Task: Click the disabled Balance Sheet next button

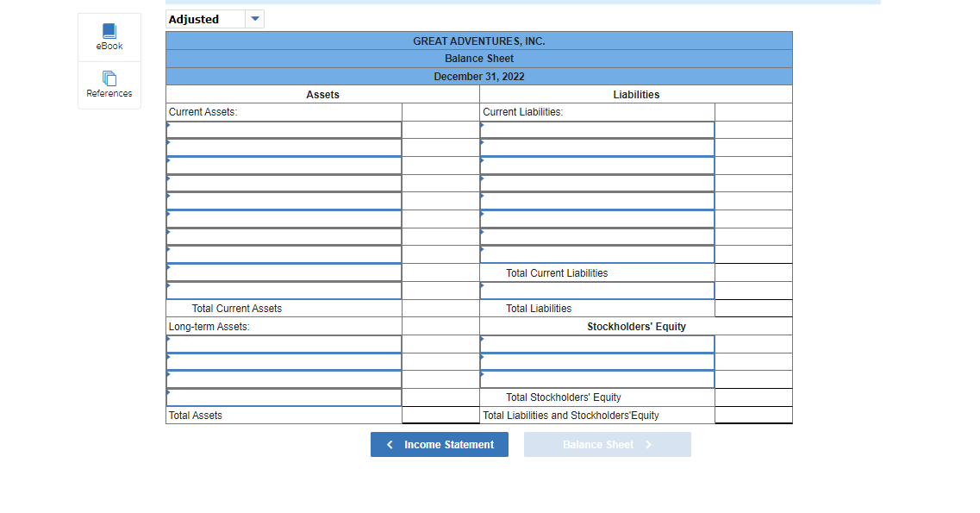Action: tap(608, 444)
